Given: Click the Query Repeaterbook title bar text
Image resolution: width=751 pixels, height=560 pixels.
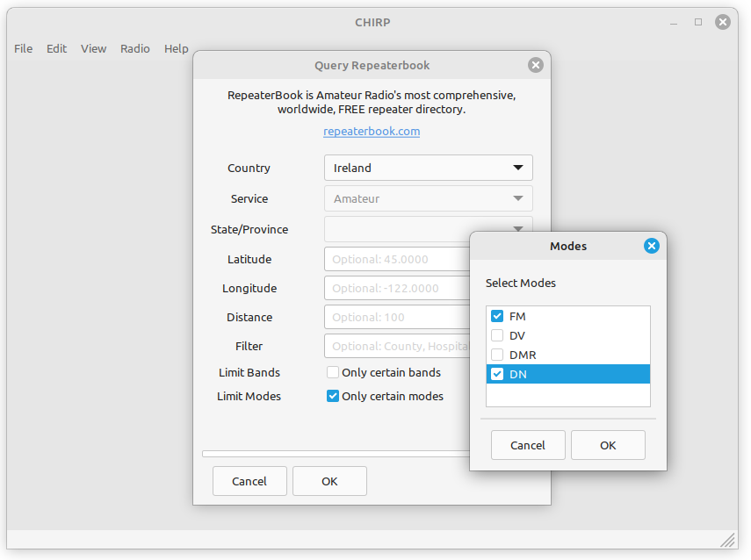Looking at the screenshot, I should click(x=372, y=65).
